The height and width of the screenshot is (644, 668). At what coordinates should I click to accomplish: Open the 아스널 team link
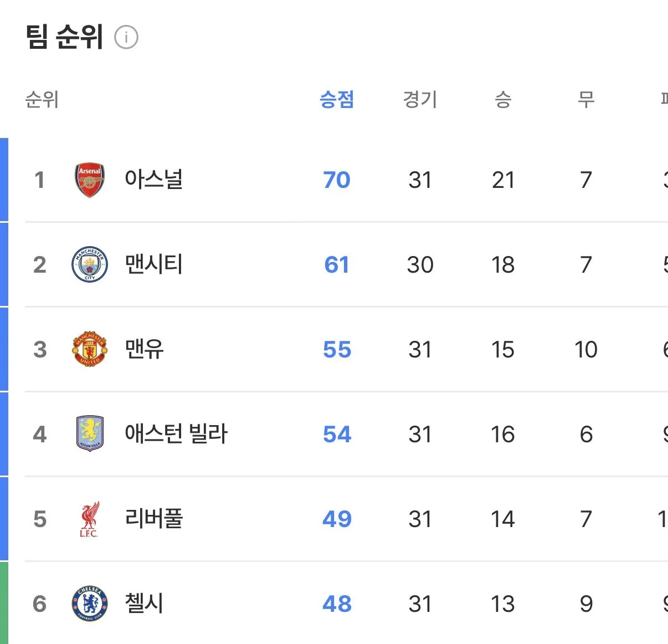coord(154,180)
